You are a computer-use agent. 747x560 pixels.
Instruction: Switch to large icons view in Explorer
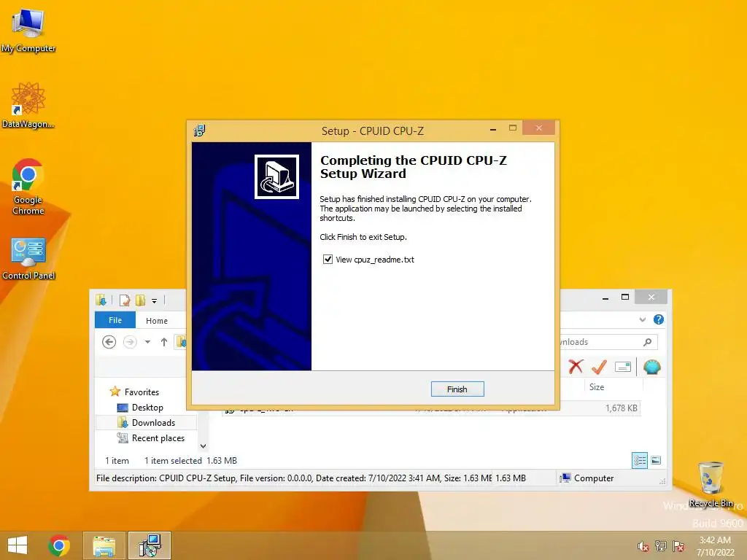coord(656,461)
